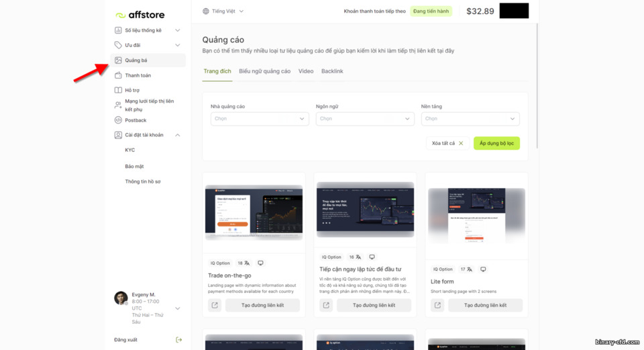Viewport: 644px width, 350px height.
Task: Open Tiếp cận ngay lập tức preview thumbnail
Action: (365, 210)
